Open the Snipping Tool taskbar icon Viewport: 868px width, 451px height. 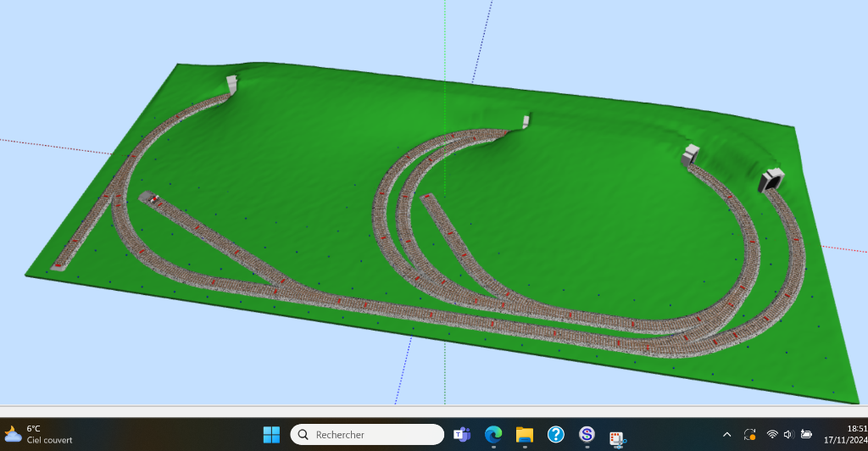pos(618,439)
